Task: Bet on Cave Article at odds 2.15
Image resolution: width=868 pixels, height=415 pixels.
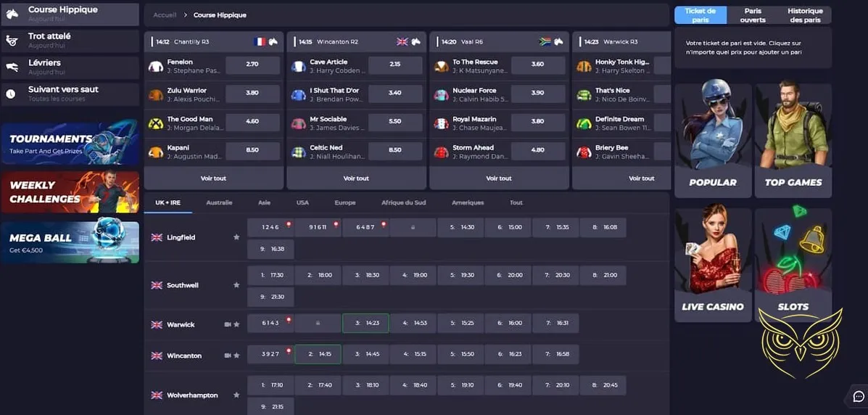Action: click(x=395, y=65)
